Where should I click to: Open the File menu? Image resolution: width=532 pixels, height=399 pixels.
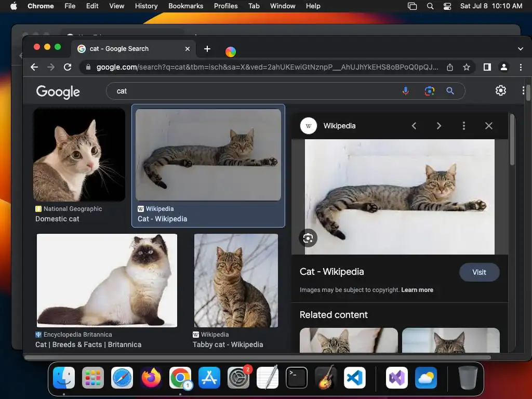[70, 6]
